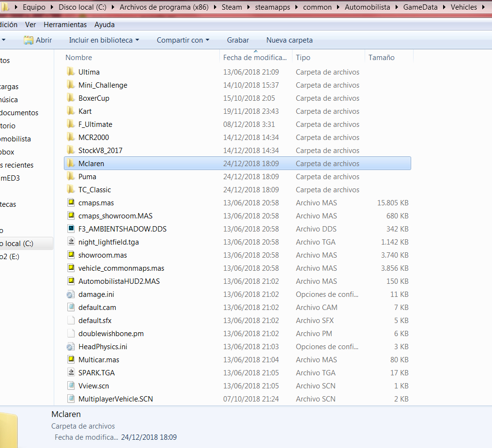This screenshot has height=448, width=492.
Task: Expand breadcrumb arrow after Vehicles
Action: click(x=482, y=7)
